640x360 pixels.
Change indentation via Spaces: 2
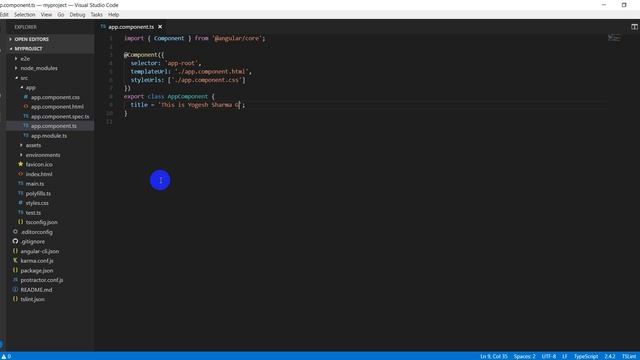(x=524, y=356)
